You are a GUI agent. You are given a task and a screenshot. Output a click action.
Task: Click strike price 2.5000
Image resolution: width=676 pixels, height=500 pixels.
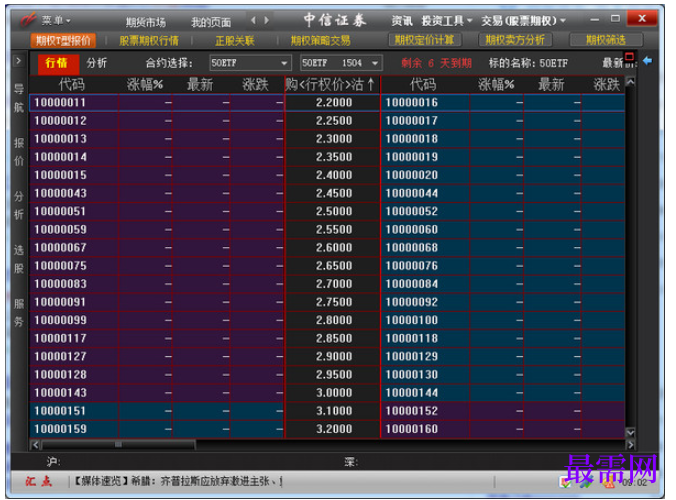(334, 211)
